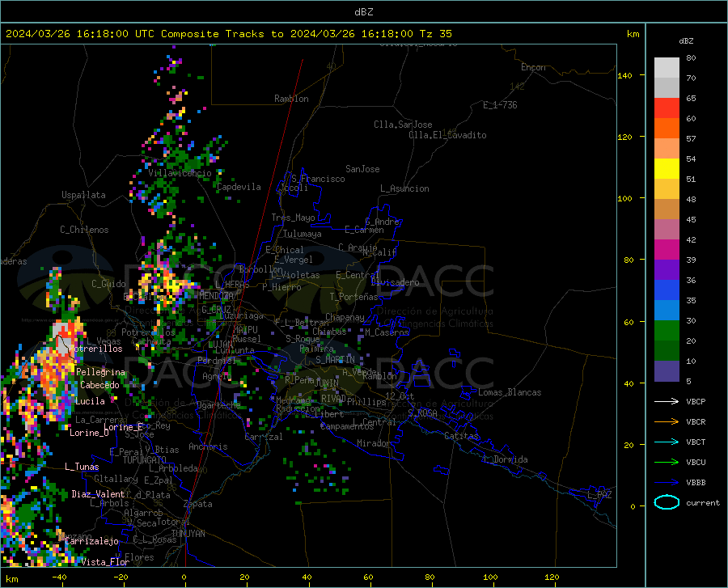The height and width of the screenshot is (588, 728).
Task: Click the orange VBCR arrow legend icon
Action: 667,422
